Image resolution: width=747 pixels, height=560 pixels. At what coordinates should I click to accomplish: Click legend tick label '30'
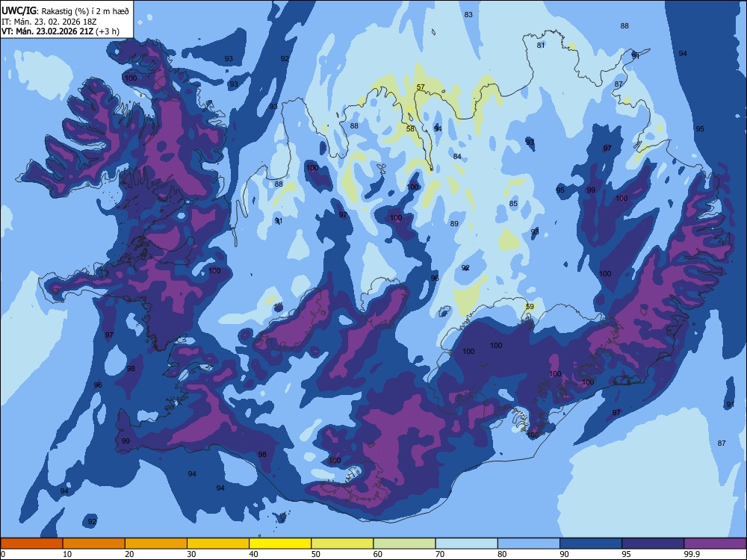pos(191,554)
